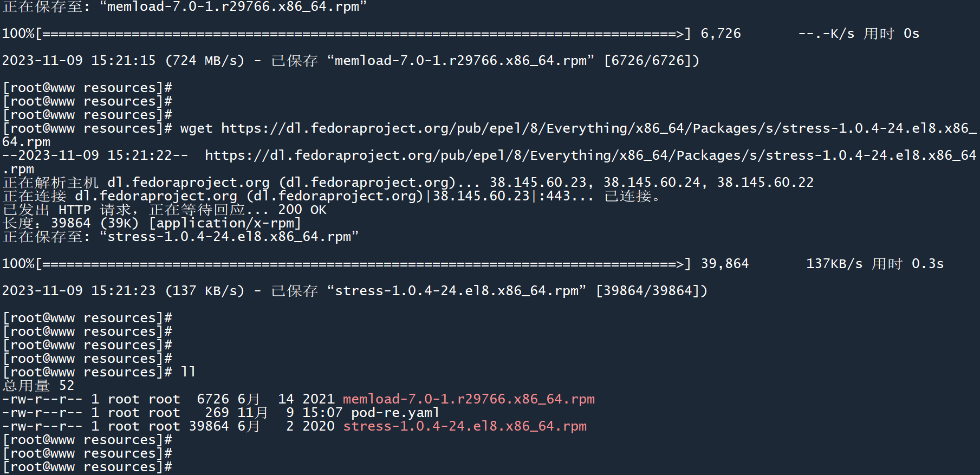Click the memload download 100% progress bar
Viewport: 980px width, 475px height.
[363, 34]
